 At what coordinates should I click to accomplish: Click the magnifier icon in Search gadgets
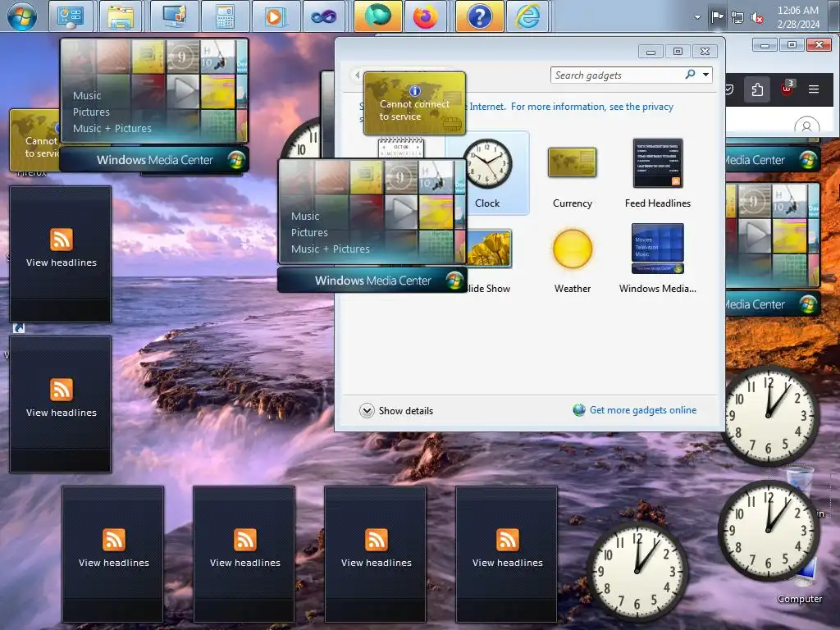click(690, 75)
